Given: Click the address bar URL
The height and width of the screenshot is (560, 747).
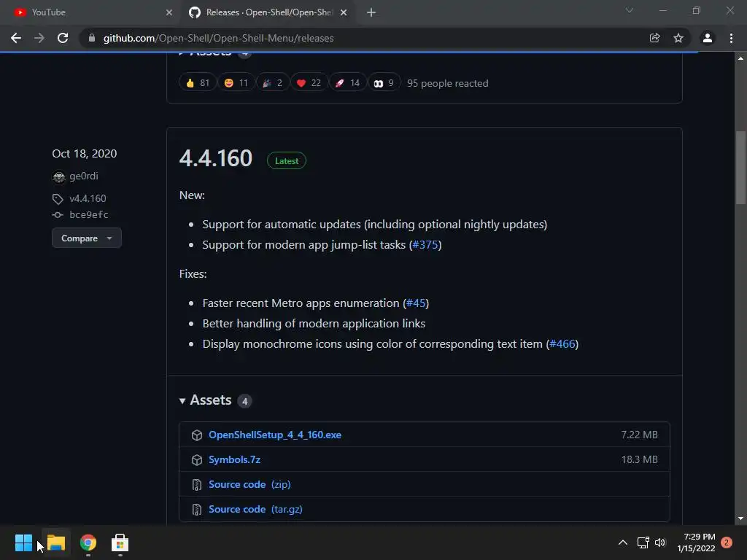Looking at the screenshot, I should pos(218,38).
